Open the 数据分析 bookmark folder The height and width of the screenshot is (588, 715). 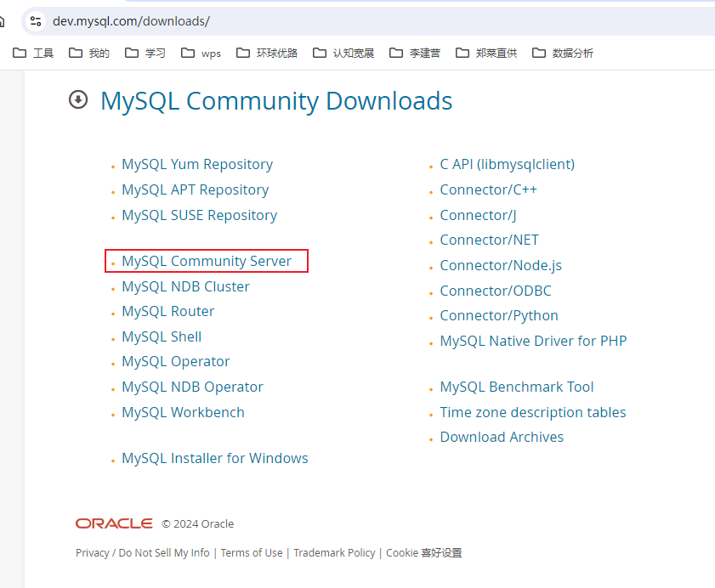562,53
